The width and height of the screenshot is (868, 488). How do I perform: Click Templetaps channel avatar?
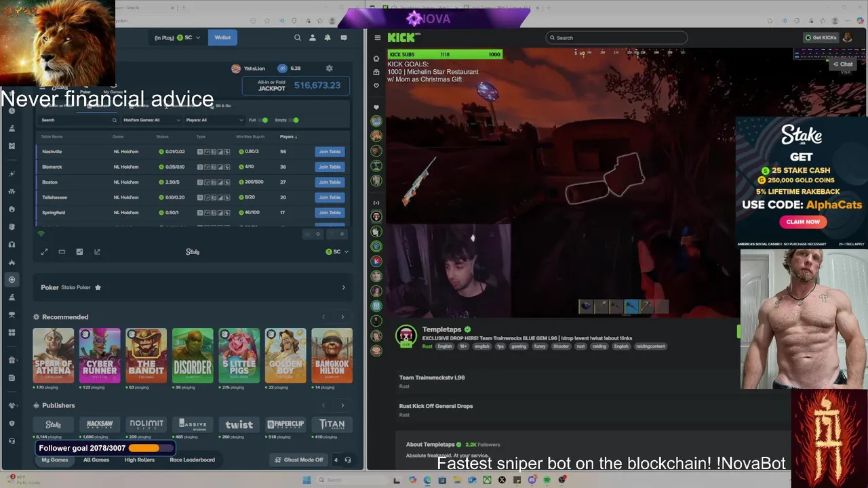click(x=406, y=336)
